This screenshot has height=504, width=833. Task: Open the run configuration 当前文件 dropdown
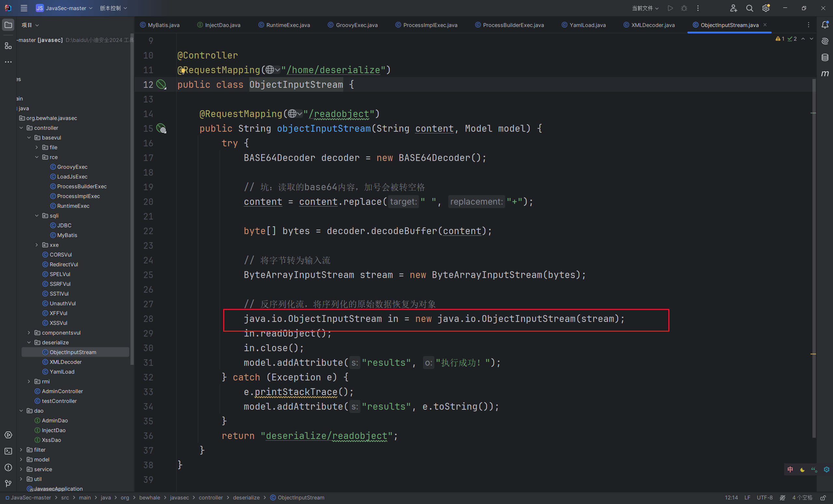(x=645, y=8)
